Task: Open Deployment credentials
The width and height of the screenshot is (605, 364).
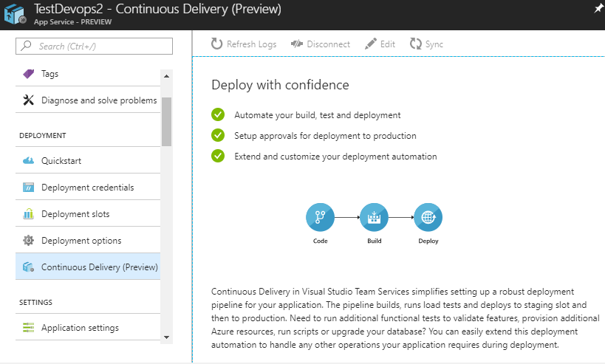Action: pos(88,188)
